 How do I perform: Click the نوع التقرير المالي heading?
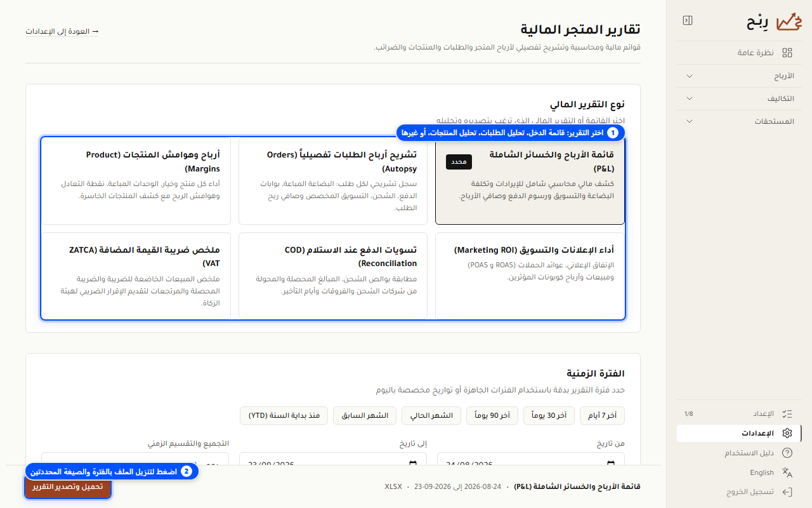point(587,104)
